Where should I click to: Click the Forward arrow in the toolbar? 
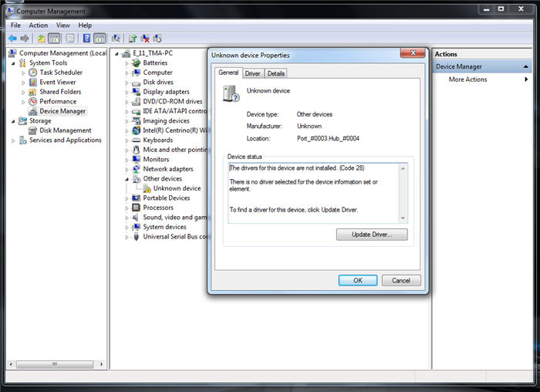[25, 39]
